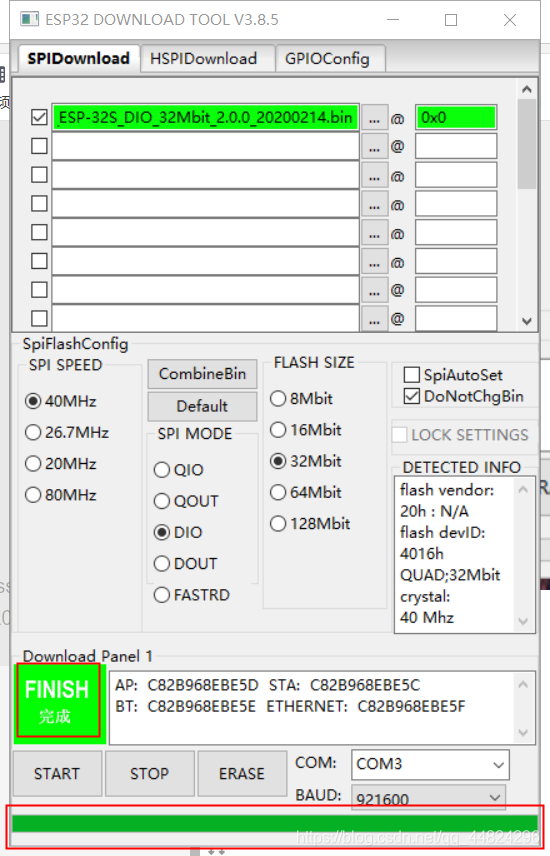Click the ESP32 app icon in title bar
The height and width of the screenshot is (856, 550).
tap(29, 19)
